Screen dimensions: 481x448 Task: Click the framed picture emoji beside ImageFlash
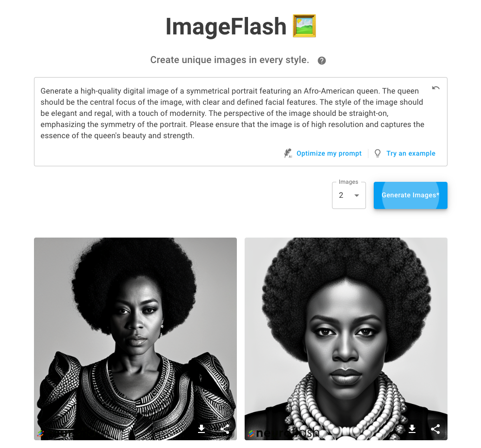[x=304, y=26]
